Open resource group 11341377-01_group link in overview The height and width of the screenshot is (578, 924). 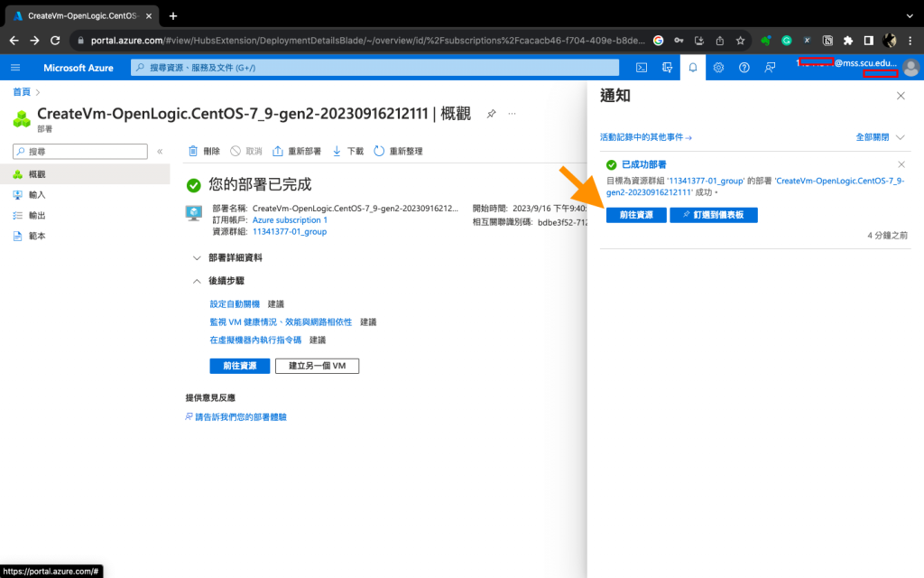290,232
